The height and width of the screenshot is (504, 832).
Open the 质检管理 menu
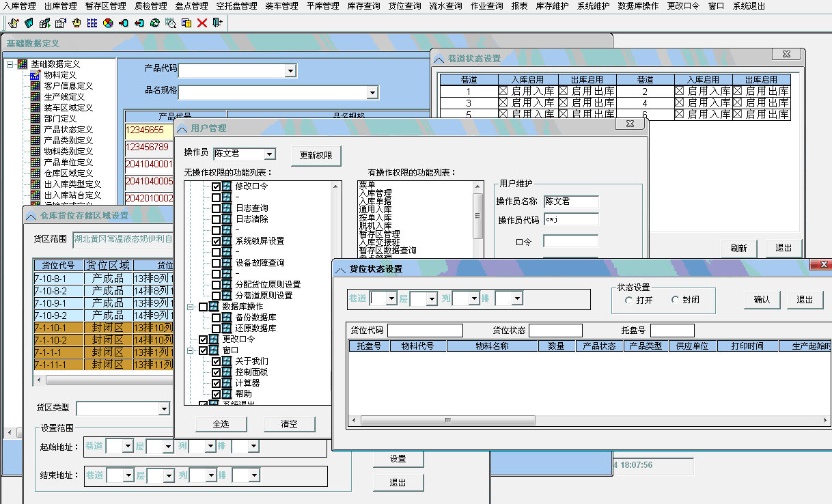(150, 5)
